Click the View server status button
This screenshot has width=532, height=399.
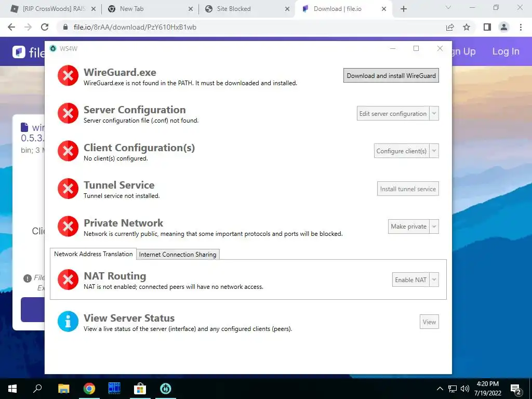click(429, 322)
